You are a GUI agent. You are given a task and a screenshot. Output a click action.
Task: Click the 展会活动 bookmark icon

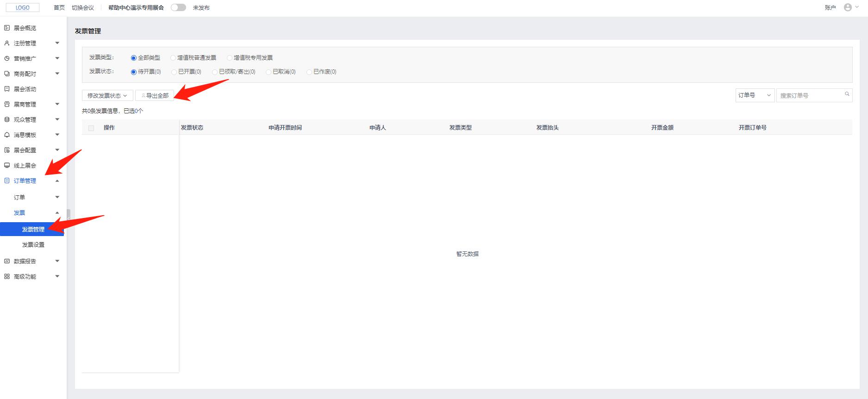click(7, 89)
